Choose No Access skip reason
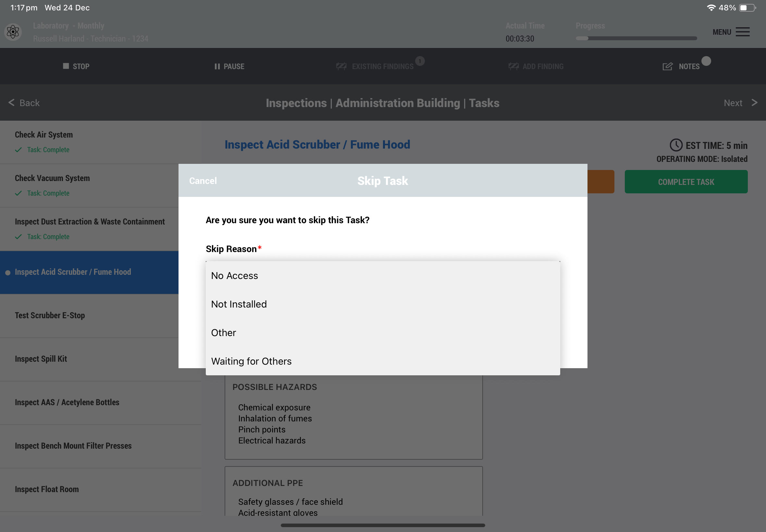The height and width of the screenshot is (532, 766). (234, 276)
